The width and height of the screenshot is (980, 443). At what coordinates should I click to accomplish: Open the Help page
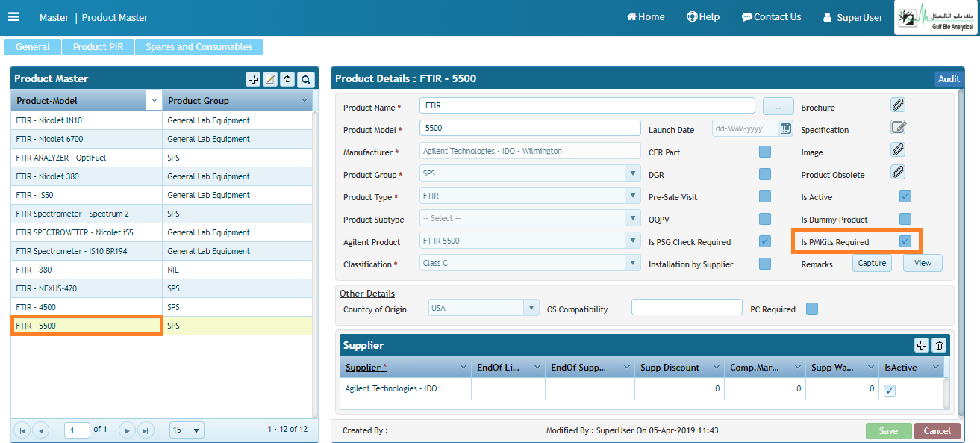pyautogui.click(x=703, y=17)
